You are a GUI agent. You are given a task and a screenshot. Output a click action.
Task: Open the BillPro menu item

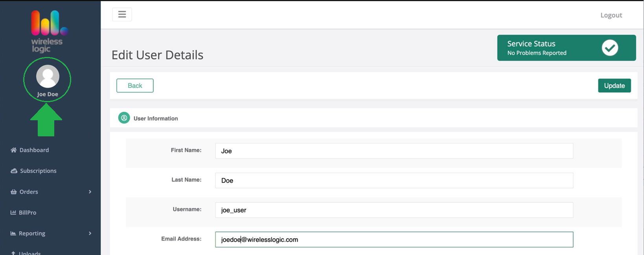coord(28,213)
